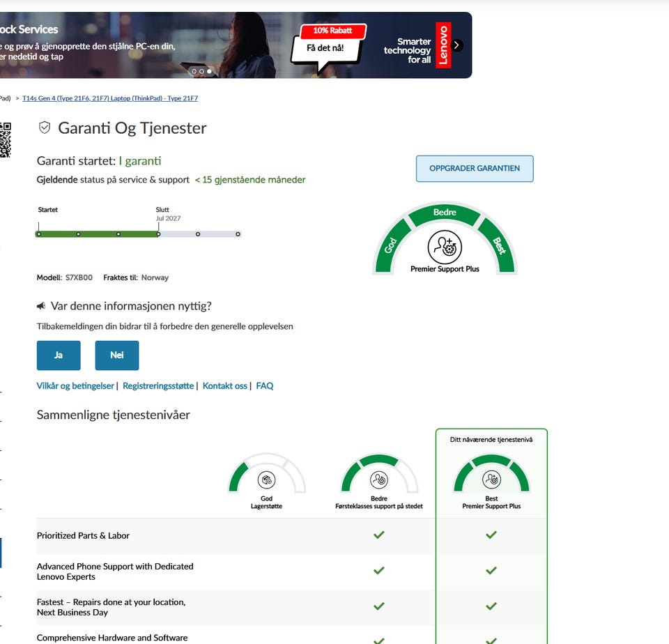
Task: Open the 'Registreringsstøtte' link
Action: [x=158, y=386]
